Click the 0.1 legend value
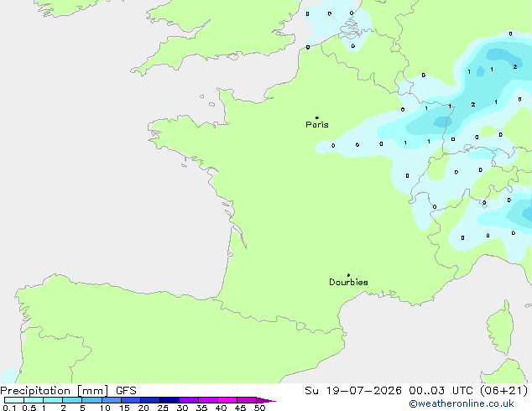Viewport: 532px width, 411px height. point(9,408)
